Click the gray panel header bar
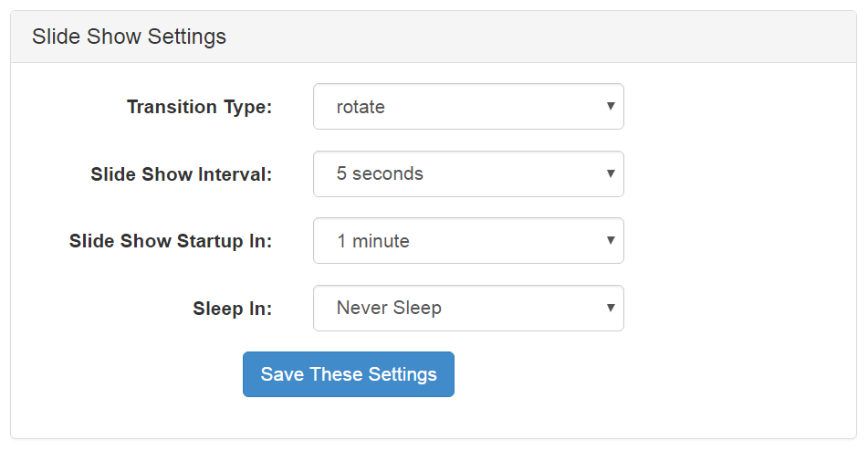The image size is (868, 451). click(434, 37)
